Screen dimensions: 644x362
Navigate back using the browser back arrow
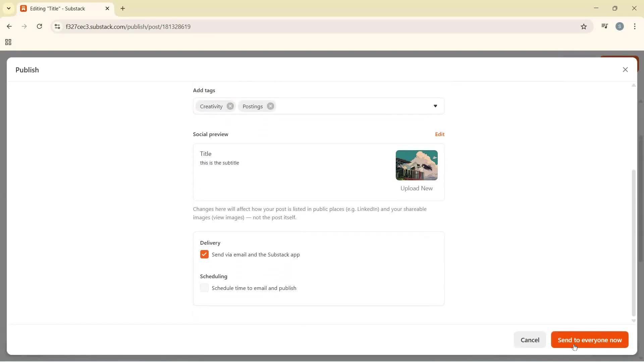pos(9,26)
